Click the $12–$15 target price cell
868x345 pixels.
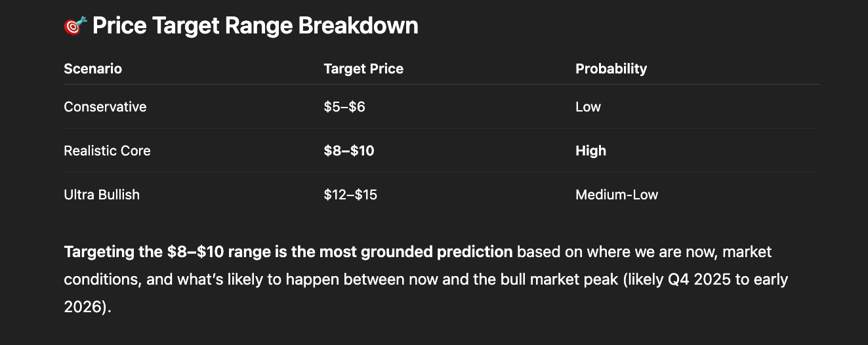pos(350,195)
